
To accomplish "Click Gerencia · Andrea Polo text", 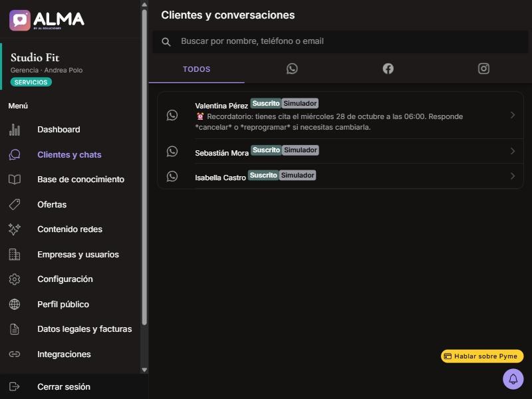I will point(47,70).
